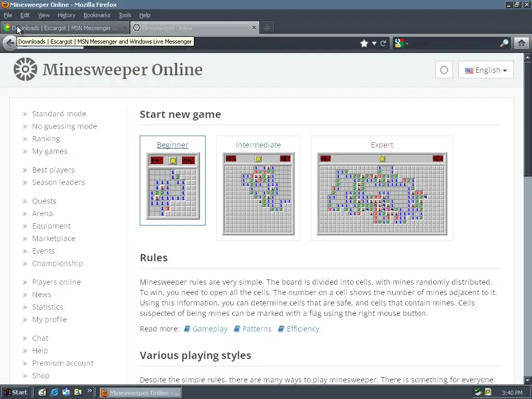Open Chat in the sidebar
The width and height of the screenshot is (532, 399).
click(40, 338)
